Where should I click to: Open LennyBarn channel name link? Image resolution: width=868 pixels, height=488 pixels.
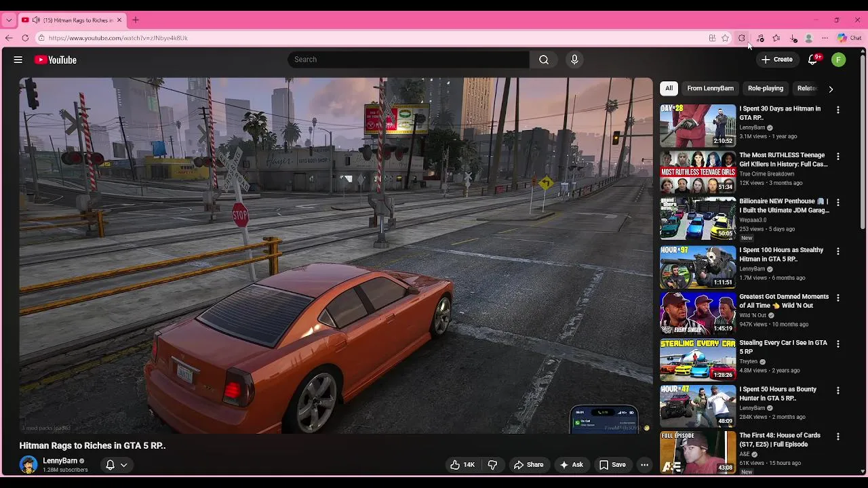tap(60, 461)
